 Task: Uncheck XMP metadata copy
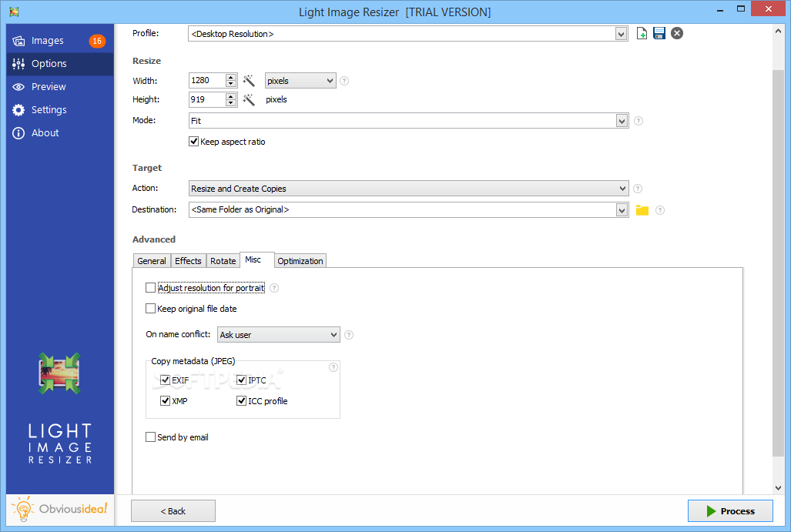(165, 401)
